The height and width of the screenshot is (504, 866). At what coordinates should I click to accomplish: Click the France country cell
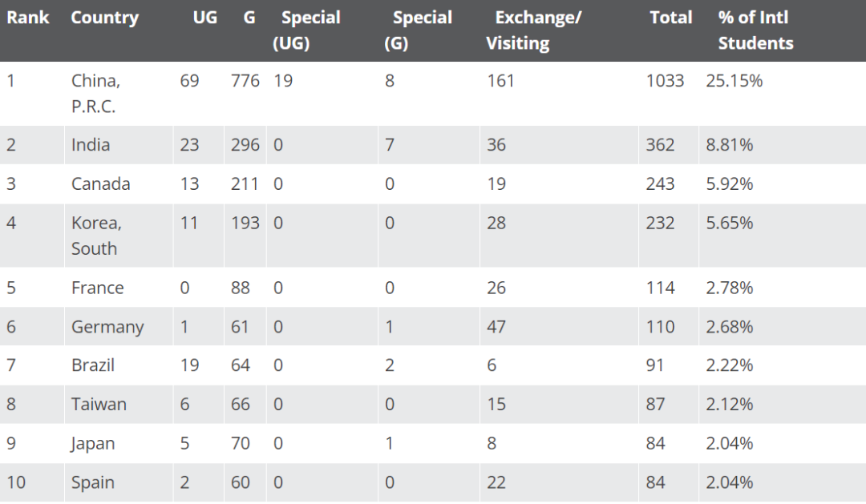pos(97,288)
